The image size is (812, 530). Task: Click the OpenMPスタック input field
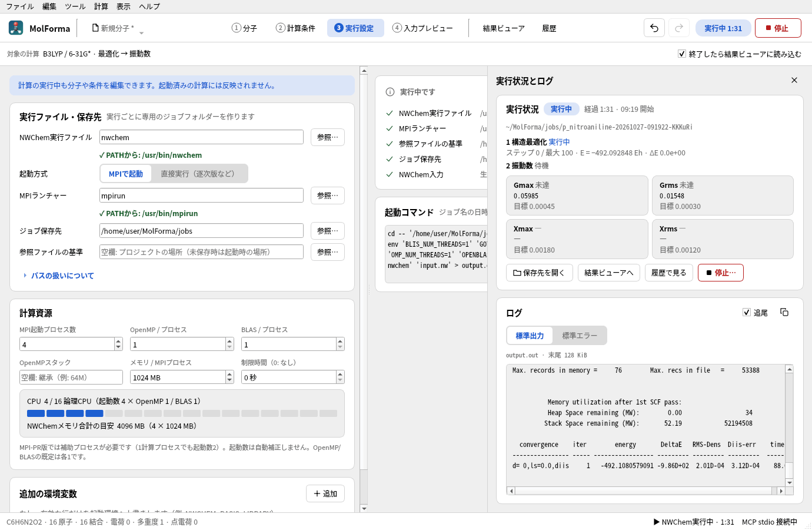71,377
